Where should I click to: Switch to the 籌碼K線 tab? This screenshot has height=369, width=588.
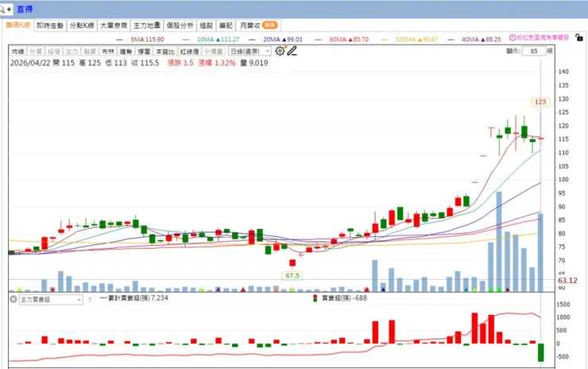tap(17, 25)
